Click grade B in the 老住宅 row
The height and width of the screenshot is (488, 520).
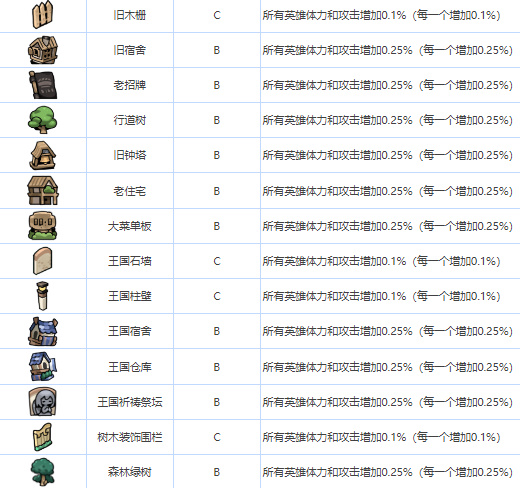click(217, 191)
